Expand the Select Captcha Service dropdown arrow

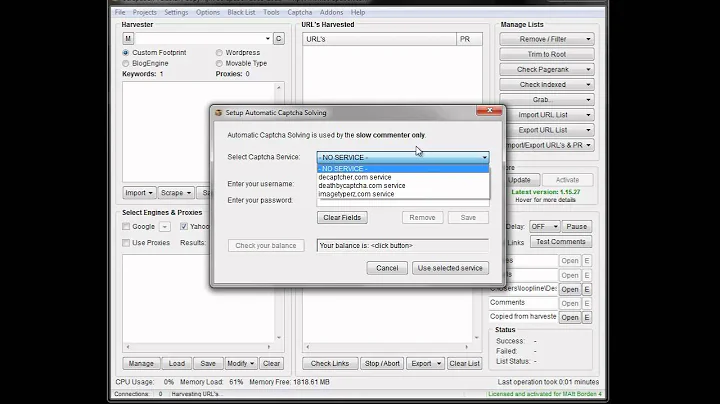pyautogui.click(x=484, y=157)
